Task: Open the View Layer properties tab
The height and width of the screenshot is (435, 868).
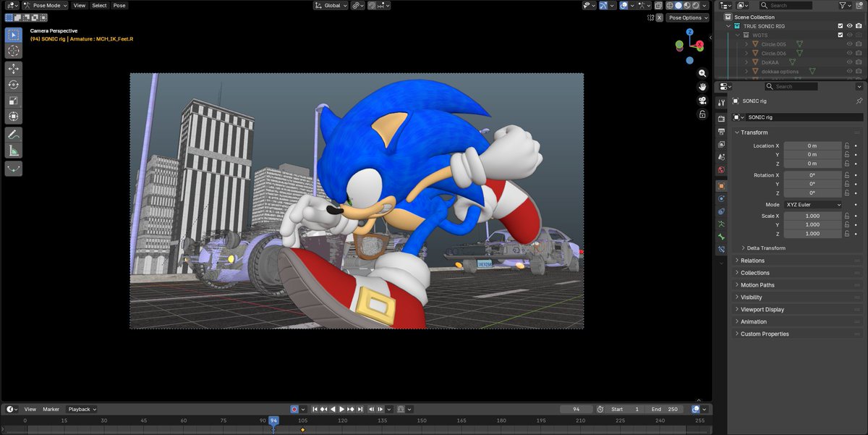Action: (721, 144)
